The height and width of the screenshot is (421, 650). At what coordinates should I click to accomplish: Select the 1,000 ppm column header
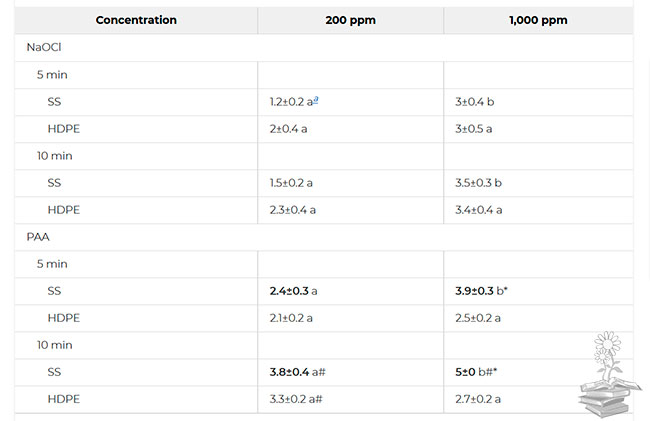537,20
